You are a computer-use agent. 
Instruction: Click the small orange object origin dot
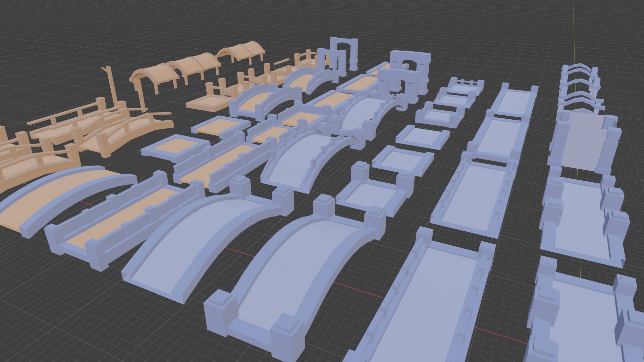371,120
